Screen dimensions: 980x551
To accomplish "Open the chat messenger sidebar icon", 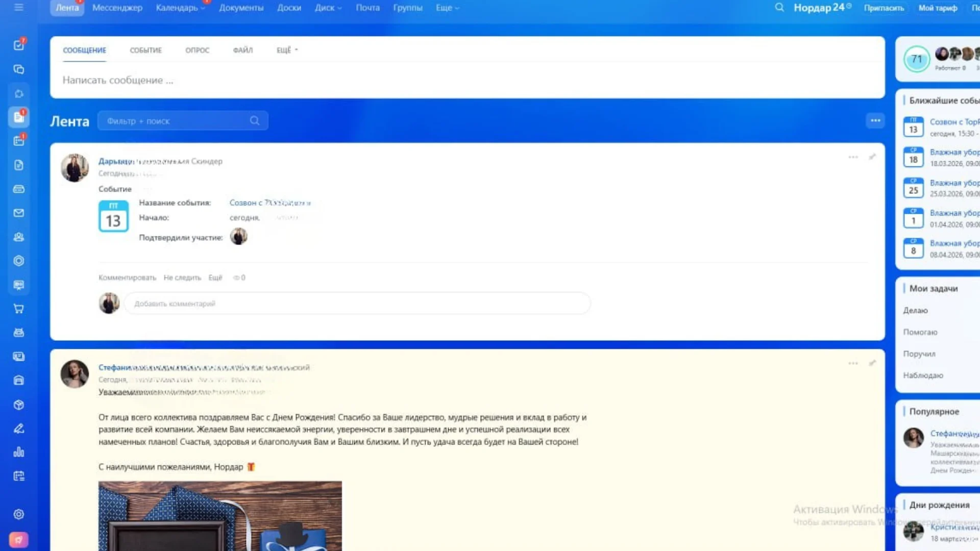I will click(19, 69).
